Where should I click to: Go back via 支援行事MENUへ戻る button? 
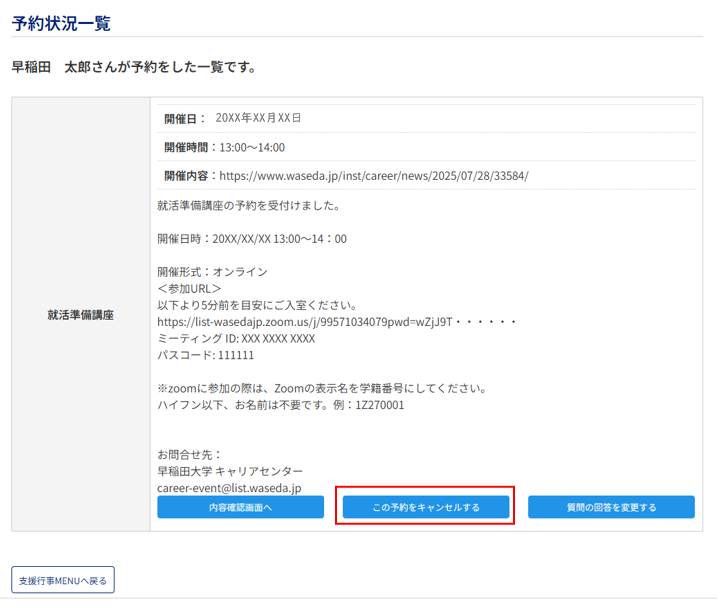point(63,580)
